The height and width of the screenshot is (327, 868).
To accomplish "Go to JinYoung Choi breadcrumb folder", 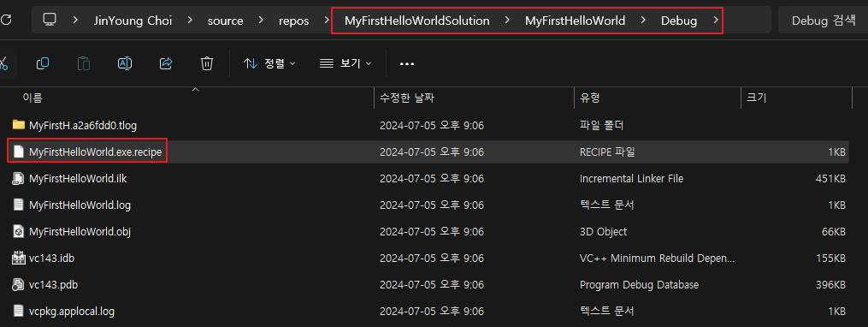I will pos(133,21).
